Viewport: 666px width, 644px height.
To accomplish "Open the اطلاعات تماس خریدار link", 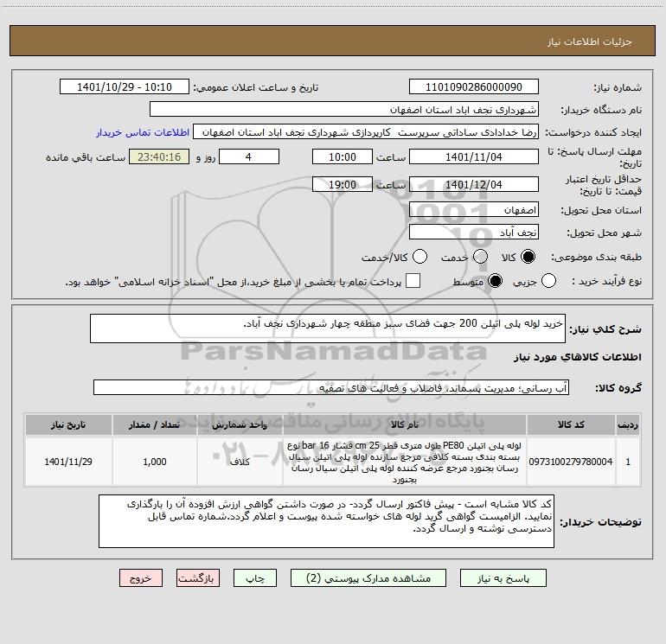I will click(x=143, y=132).
